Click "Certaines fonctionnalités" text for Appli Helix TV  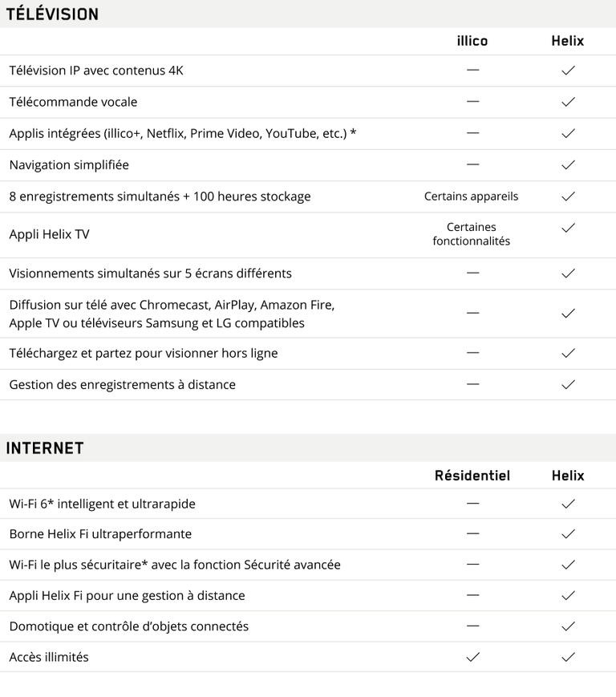tap(471, 234)
